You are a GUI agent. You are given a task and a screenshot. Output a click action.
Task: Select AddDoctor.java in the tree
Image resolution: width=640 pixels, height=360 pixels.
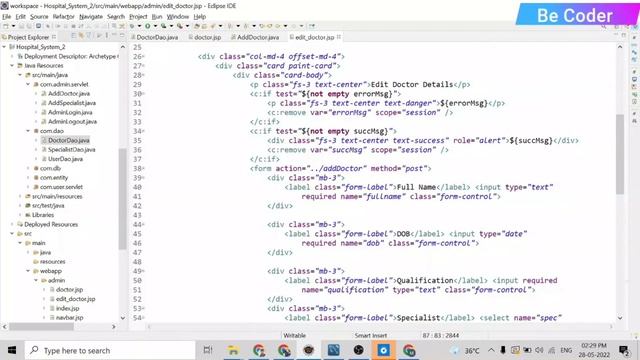click(69, 93)
